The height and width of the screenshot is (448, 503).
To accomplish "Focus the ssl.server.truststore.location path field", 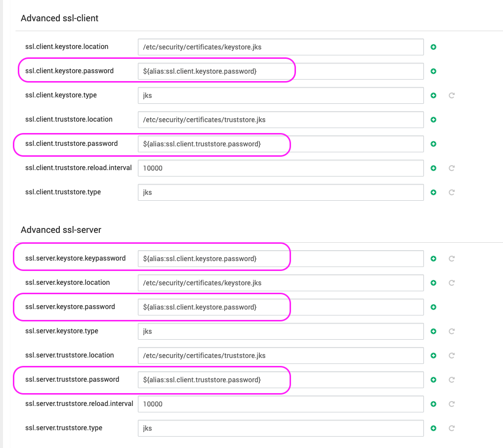I will pos(280,356).
